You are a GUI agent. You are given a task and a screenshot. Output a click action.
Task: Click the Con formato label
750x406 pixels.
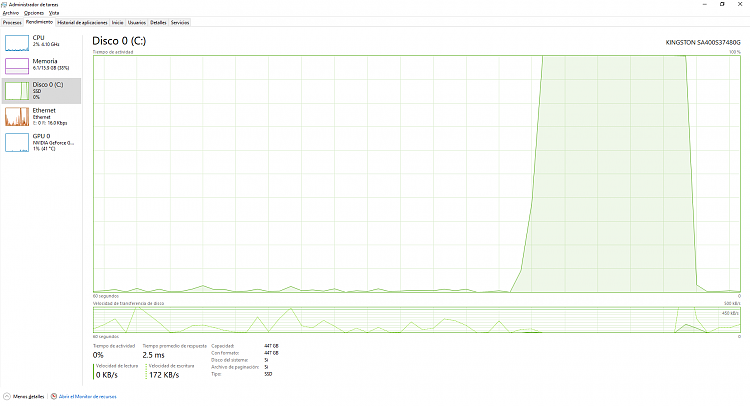tap(225, 353)
